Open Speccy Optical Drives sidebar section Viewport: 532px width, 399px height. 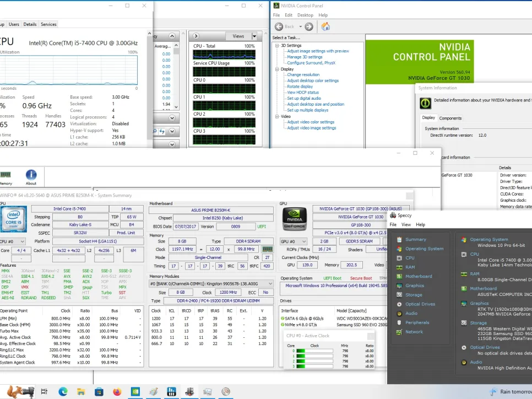click(420, 304)
